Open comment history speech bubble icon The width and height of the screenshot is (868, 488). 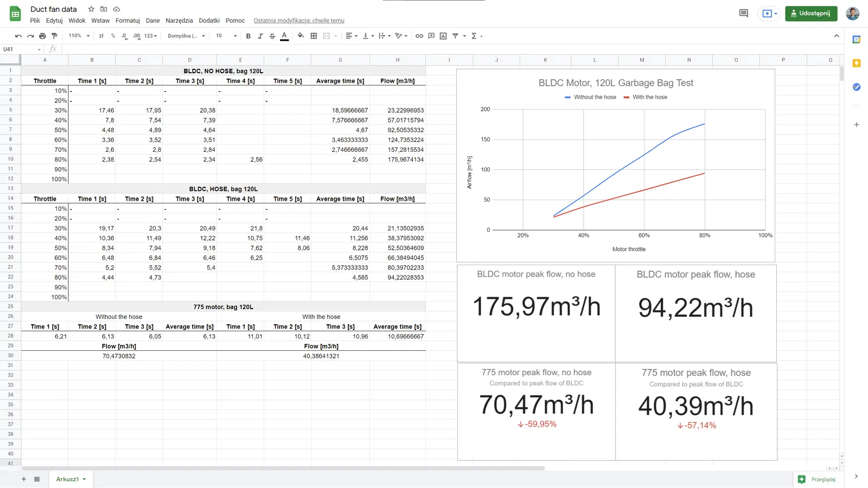(743, 14)
